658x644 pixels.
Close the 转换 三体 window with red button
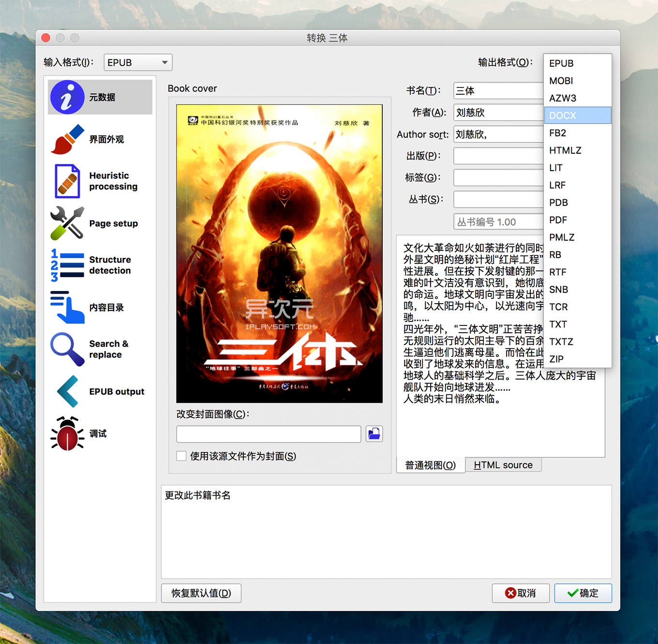pyautogui.click(x=46, y=38)
